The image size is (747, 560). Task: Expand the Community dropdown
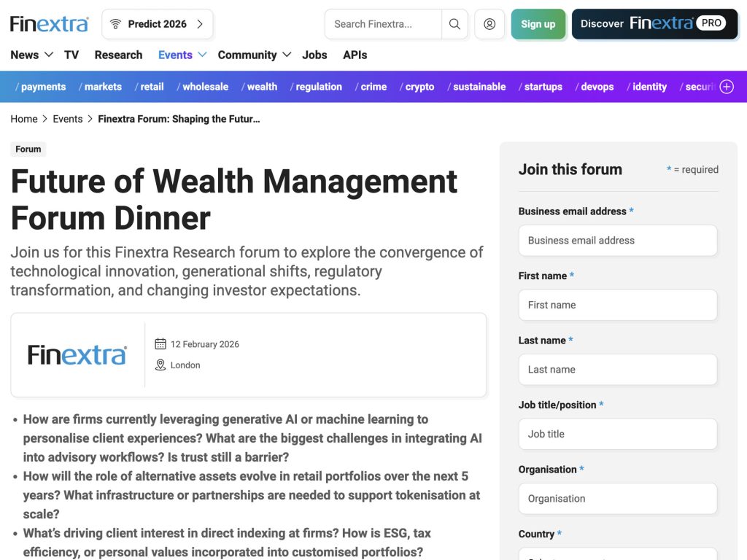(x=253, y=55)
